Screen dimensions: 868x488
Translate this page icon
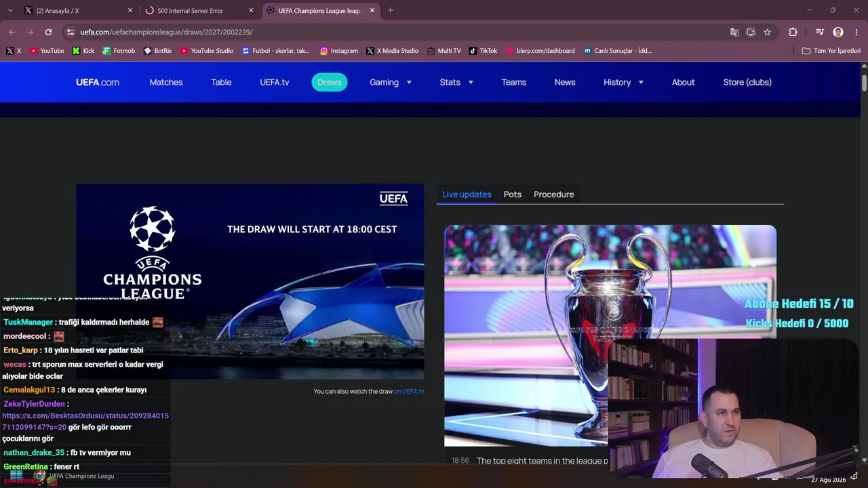pos(734,32)
